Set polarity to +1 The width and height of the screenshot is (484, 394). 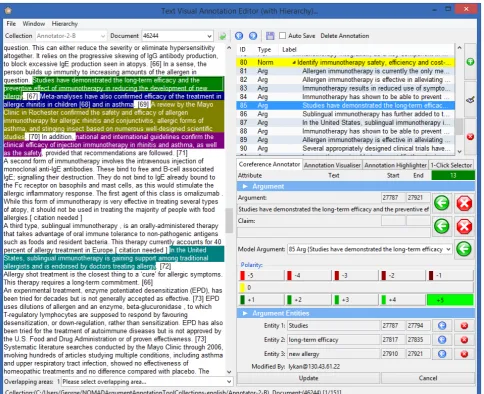261,300
